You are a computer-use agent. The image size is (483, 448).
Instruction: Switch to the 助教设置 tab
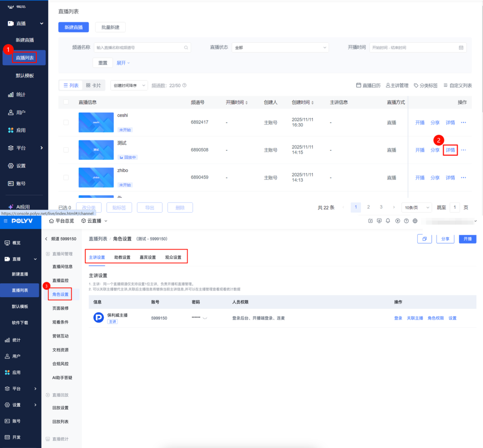122,257
